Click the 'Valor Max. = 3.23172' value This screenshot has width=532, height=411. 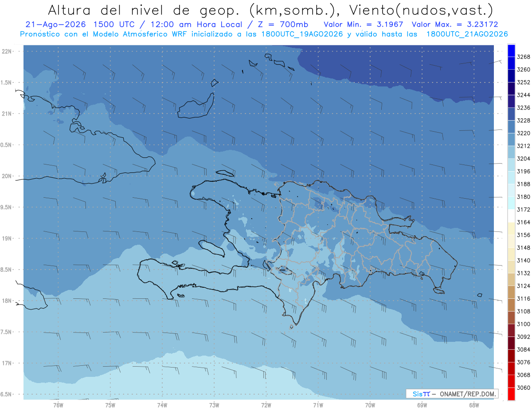455,24
